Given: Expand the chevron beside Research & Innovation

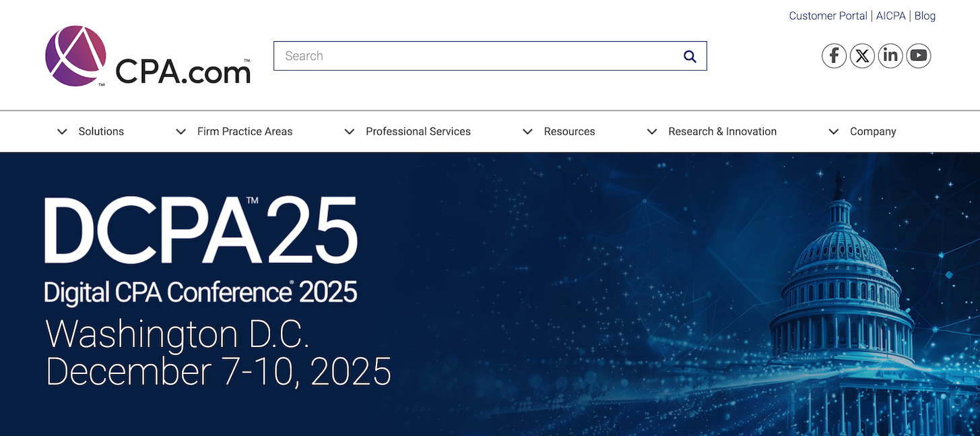Looking at the screenshot, I should (652, 131).
